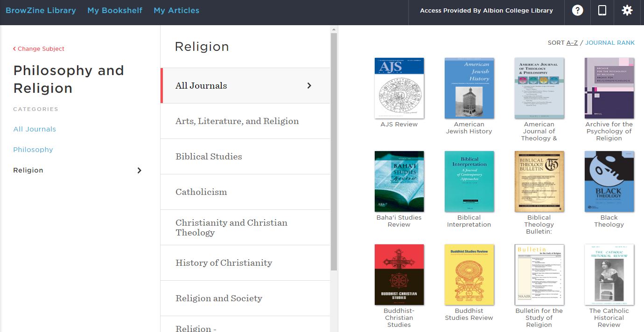The image size is (644, 332).
Task: Open the Biblical Studies category
Action: coord(208,156)
